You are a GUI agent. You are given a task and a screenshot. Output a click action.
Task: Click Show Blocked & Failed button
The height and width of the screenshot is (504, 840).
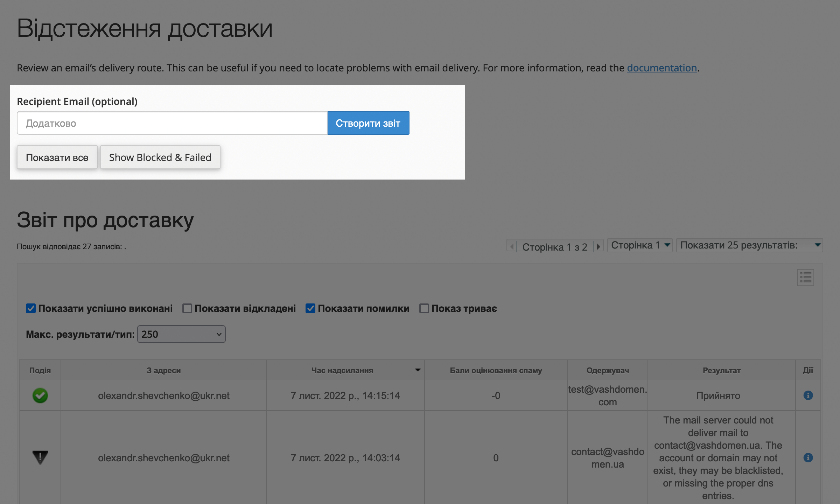click(160, 157)
